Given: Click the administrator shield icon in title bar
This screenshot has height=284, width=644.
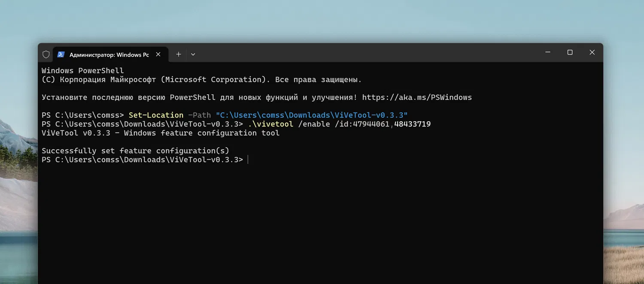Looking at the screenshot, I should 46,54.
